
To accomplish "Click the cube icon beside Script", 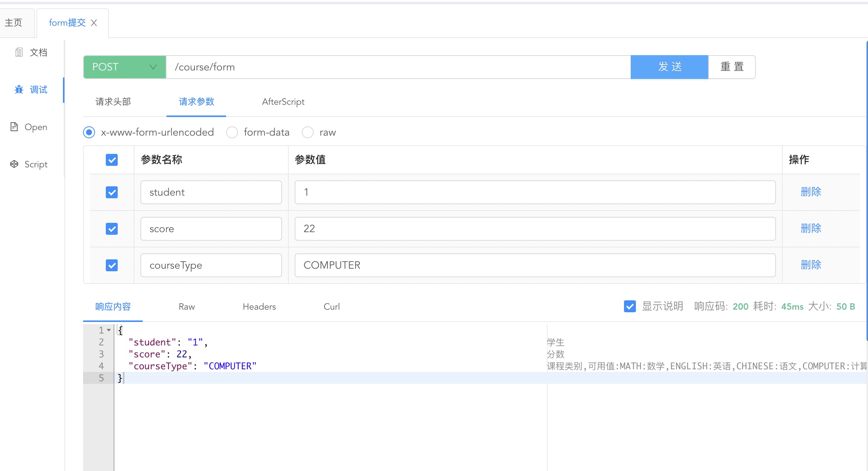I will 14,164.
